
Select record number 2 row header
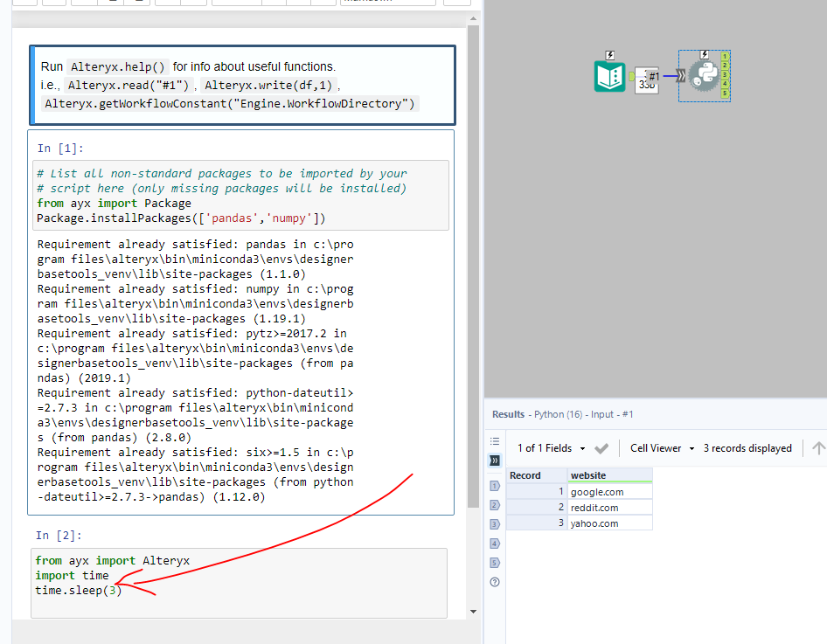tap(537, 508)
